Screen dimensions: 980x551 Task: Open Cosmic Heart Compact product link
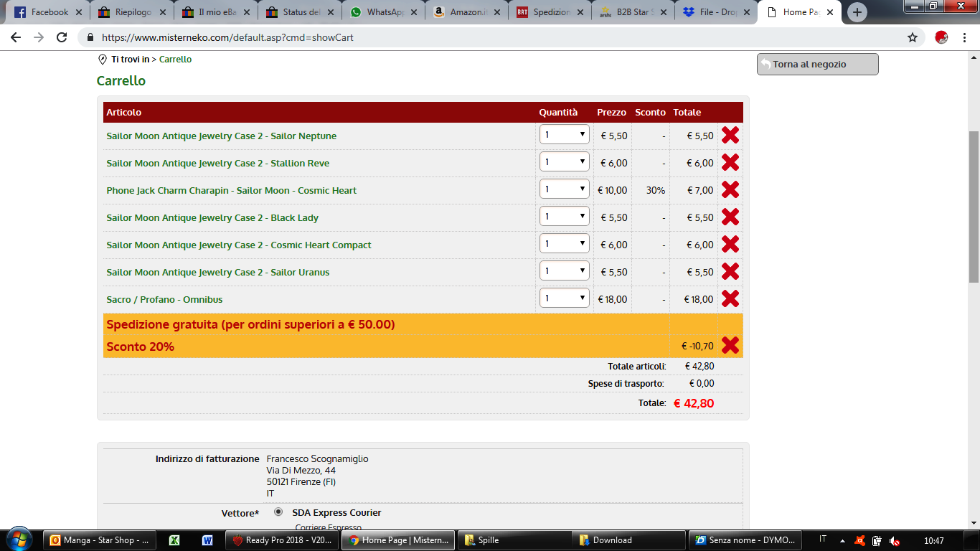click(x=239, y=245)
